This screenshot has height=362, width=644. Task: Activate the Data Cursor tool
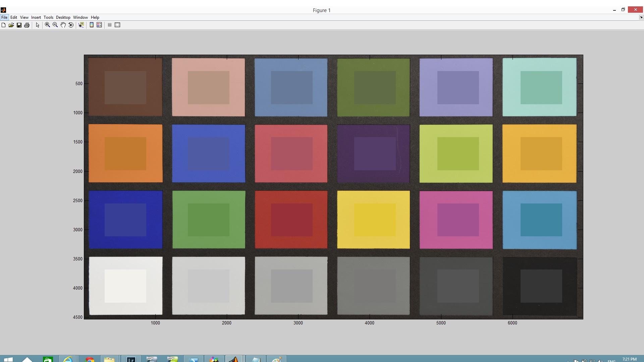pos(81,25)
